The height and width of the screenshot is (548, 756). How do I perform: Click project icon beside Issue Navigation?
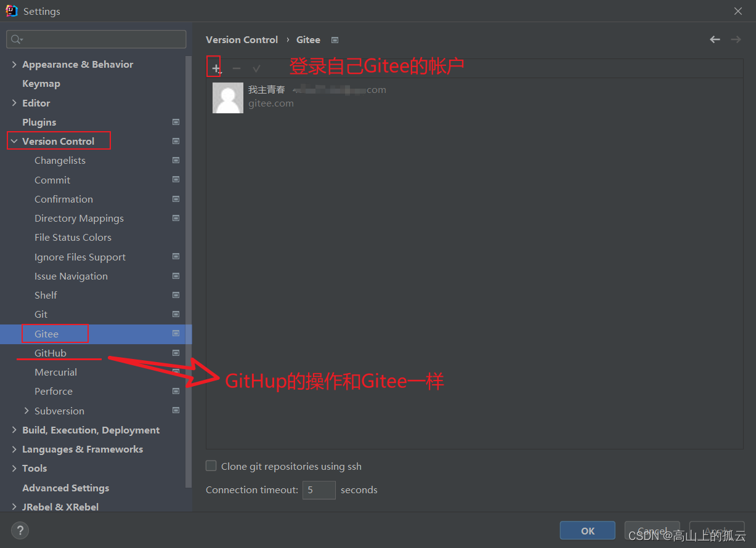[176, 276]
